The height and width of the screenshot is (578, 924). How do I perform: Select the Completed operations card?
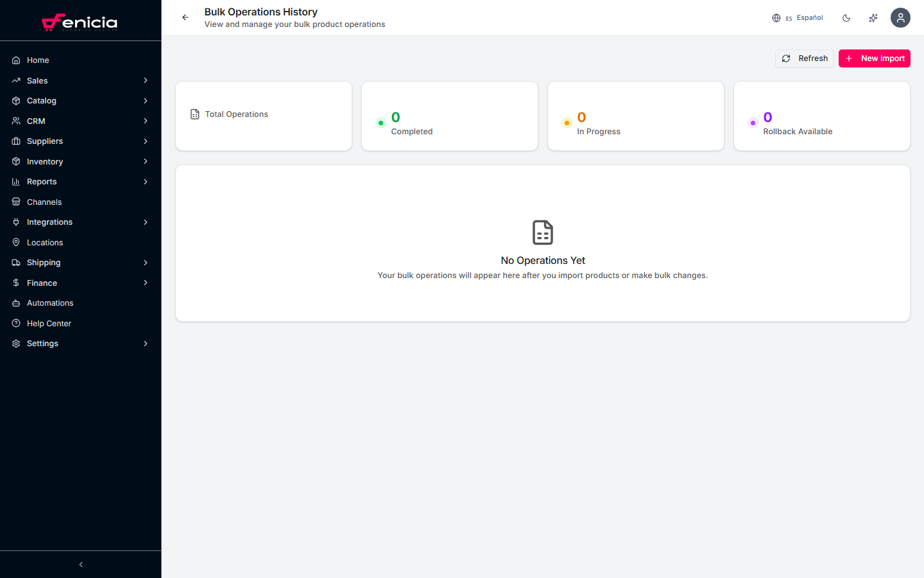coord(449,116)
